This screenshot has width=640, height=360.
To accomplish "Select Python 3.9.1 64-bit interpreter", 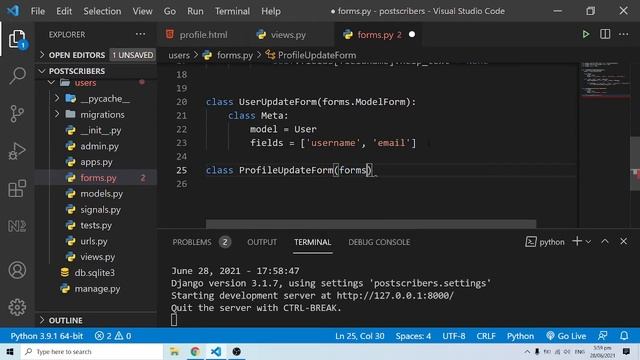I will pyautogui.click(x=47, y=336).
